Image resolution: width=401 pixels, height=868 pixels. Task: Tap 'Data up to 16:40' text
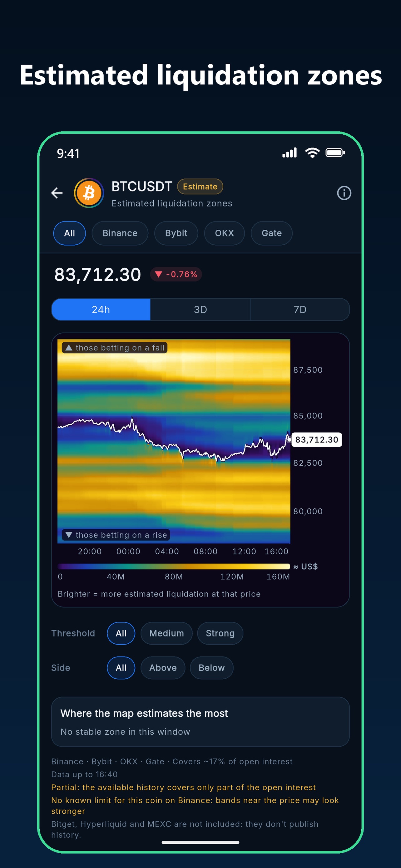[84, 775]
